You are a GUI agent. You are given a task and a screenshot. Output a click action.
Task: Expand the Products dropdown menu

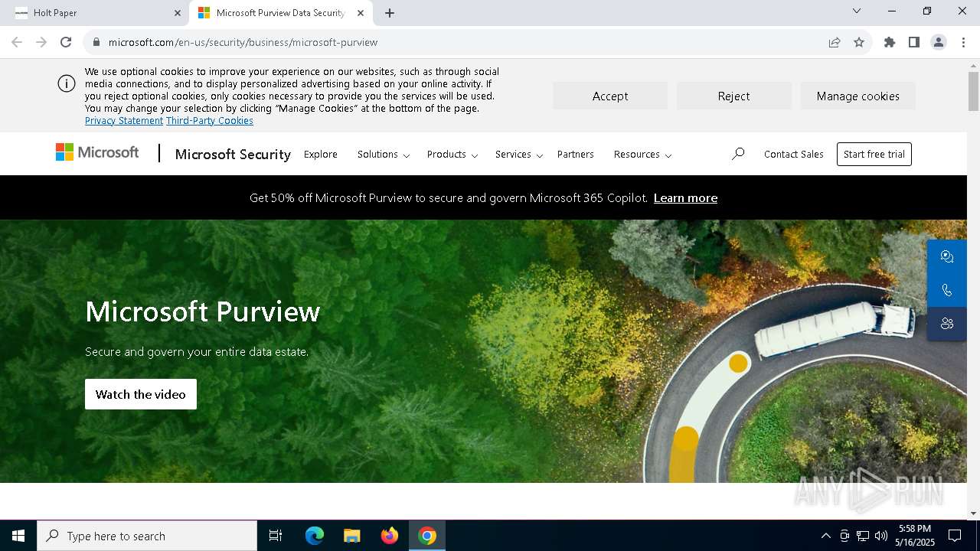point(452,154)
